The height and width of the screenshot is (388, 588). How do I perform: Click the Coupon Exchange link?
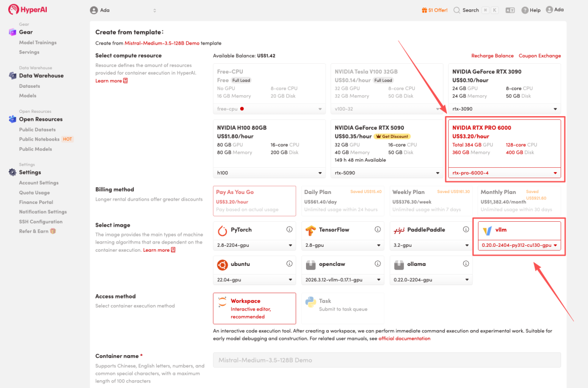pyautogui.click(x=540, y=56)
